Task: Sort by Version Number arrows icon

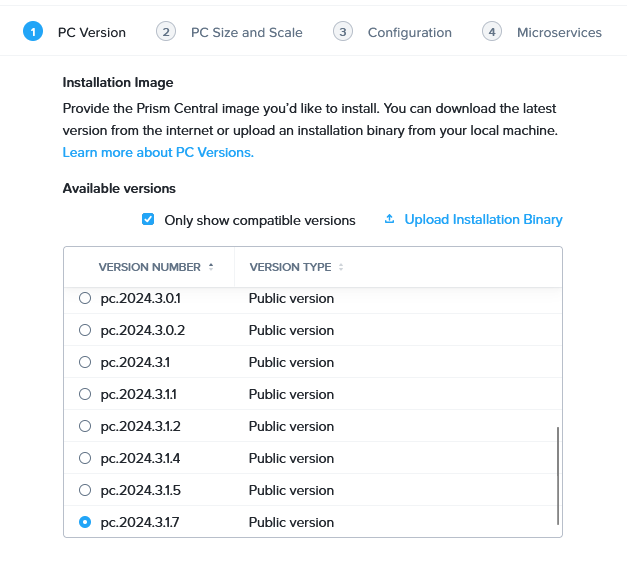Action: click(x=211, y=267)
